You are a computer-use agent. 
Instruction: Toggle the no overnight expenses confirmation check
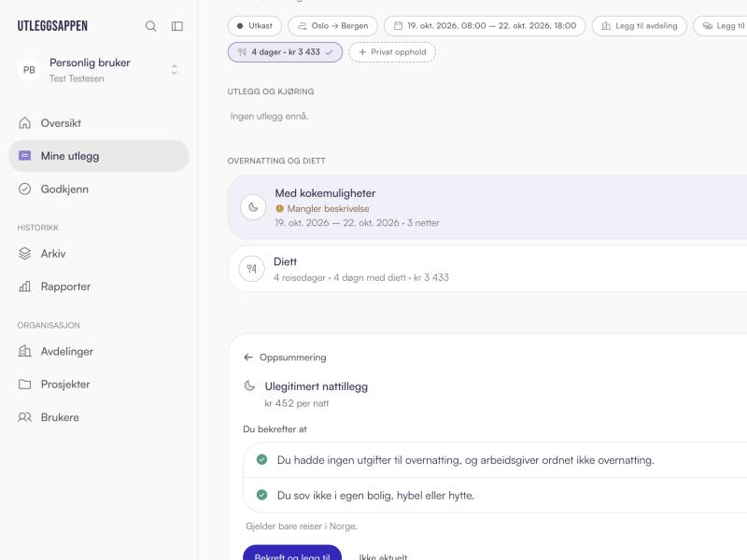[x=261, y=459]
